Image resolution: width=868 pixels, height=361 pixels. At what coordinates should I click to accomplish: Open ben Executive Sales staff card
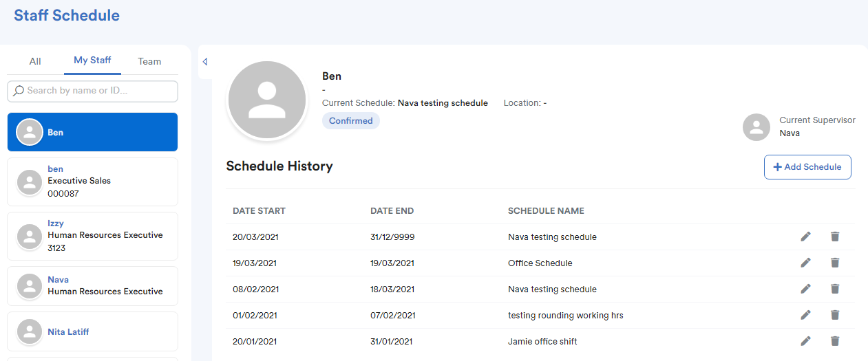[92, 182]
